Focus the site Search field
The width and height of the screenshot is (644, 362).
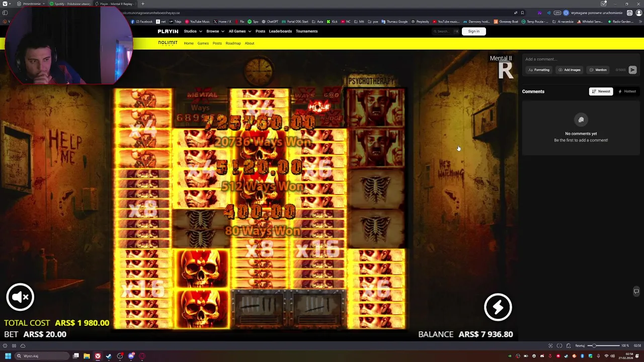(x=446, y=31)
